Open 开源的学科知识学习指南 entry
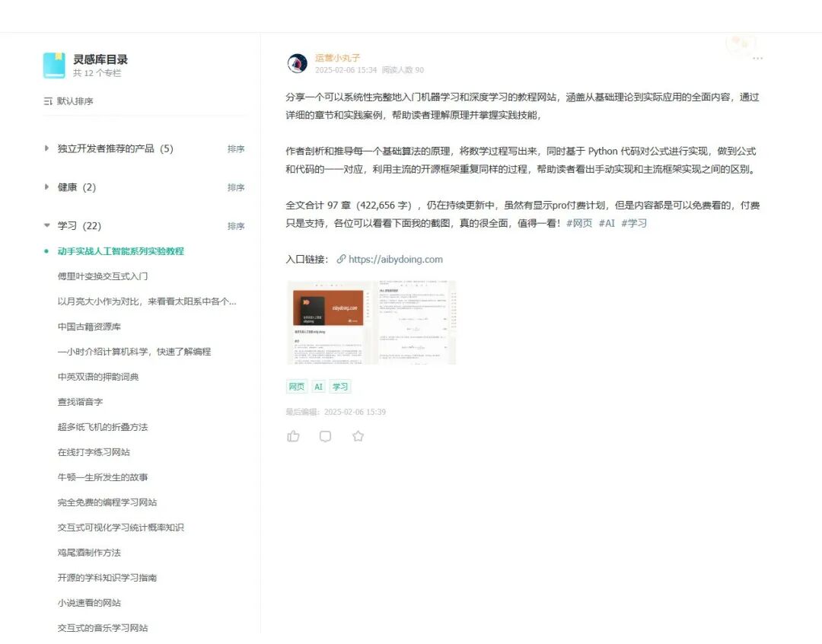The image size is (822, 644). (x=107, y=578)
